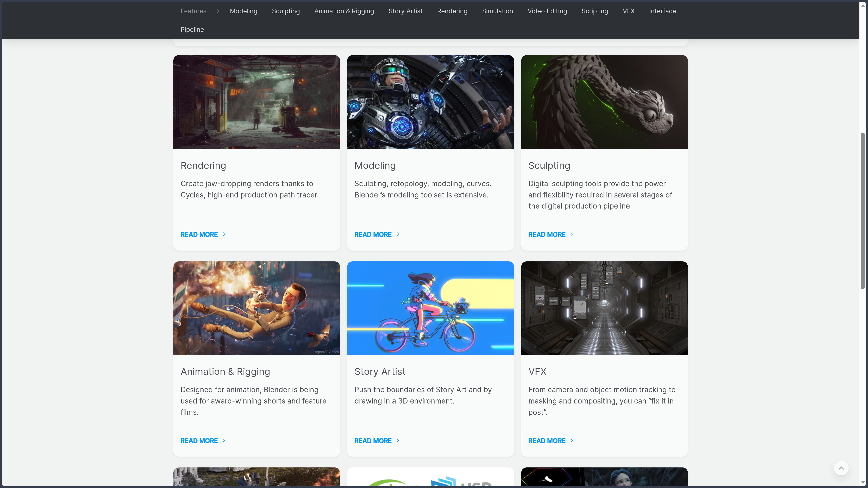868x488 pixels.
Task: Open the Modeling robot armor image
Action: click(430, 102)
